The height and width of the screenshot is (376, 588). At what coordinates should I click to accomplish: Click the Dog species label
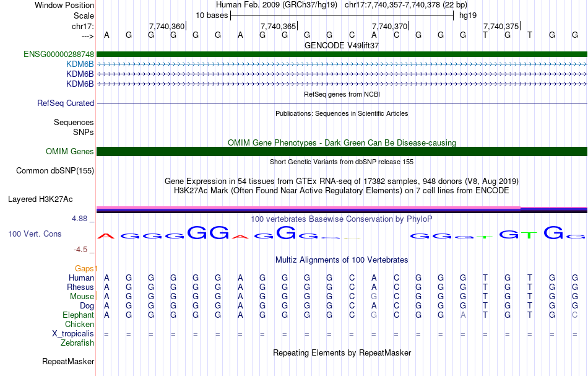(87, 306)
